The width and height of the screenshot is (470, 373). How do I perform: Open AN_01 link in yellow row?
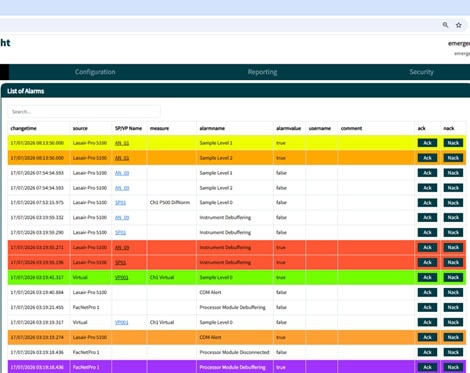click(x=122, y=143)
